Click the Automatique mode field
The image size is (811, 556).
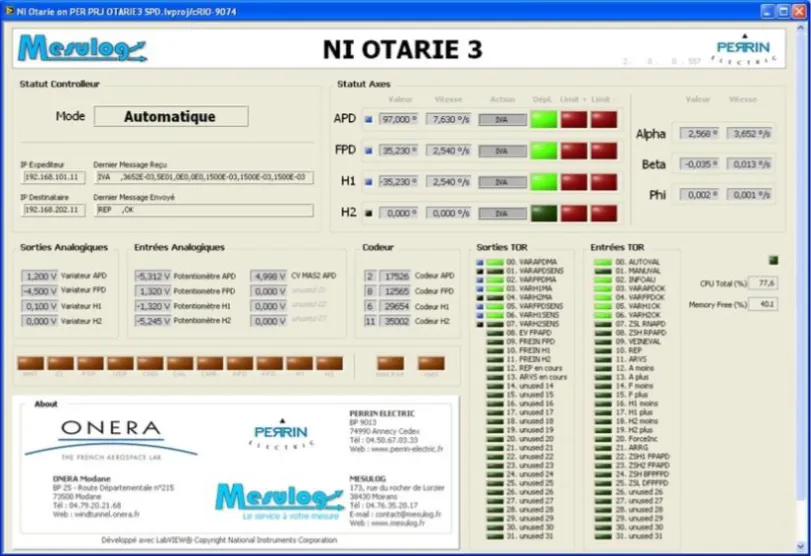point(171,116)
